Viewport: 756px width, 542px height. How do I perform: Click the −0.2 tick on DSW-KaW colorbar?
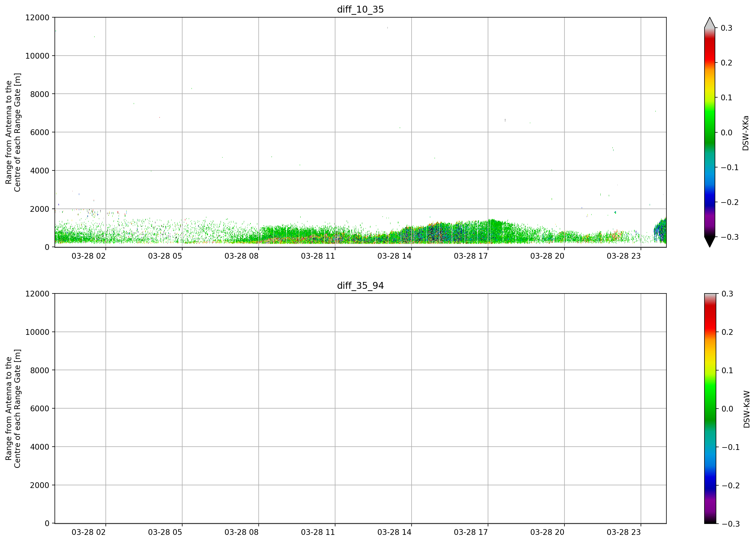pyautogui.click(x=730, y=485)
